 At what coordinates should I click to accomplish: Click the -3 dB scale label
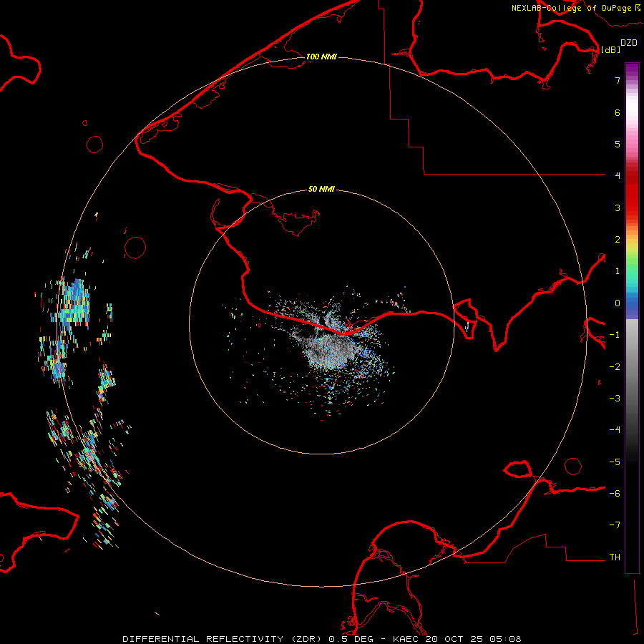[x=615, y=399]
